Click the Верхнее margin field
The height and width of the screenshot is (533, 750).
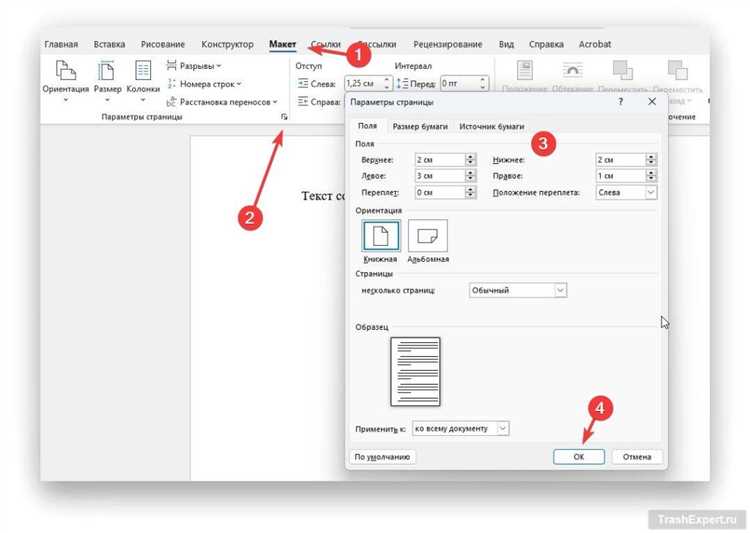[x=440, y=160]
